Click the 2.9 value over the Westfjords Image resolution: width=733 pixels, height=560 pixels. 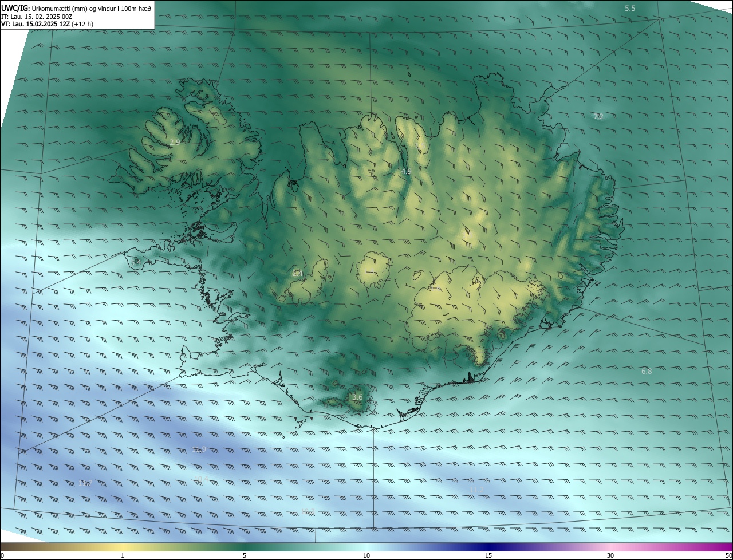[x=175, y=142]
